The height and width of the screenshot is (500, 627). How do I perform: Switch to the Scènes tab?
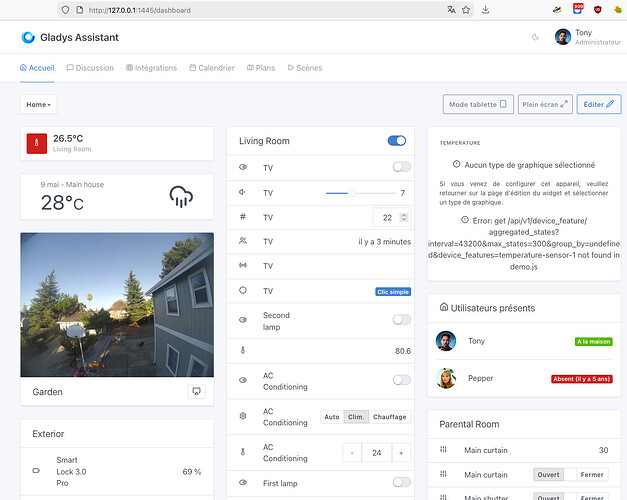pyautogui.click(x=307, y=68)
